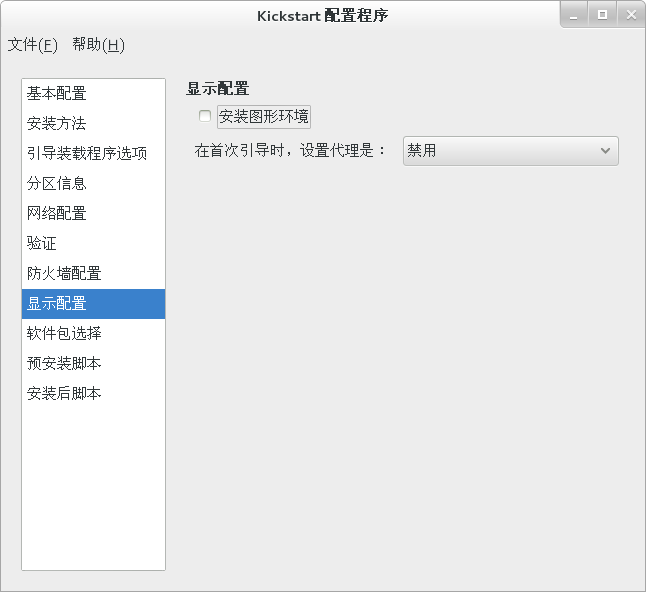
Task: Open 防火墙配置 settings
Action: [94, 274]
